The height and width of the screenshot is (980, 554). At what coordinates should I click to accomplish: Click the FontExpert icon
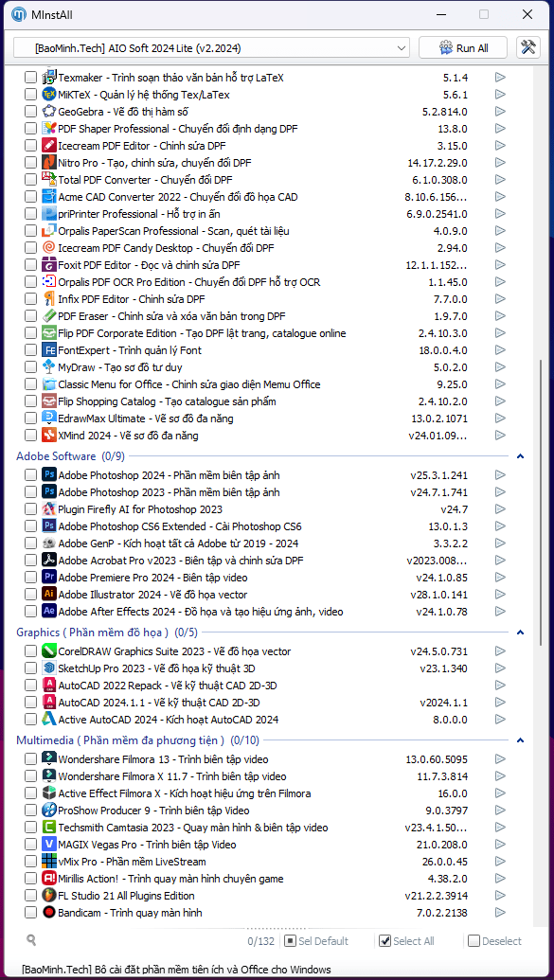[x=49, y=350]
